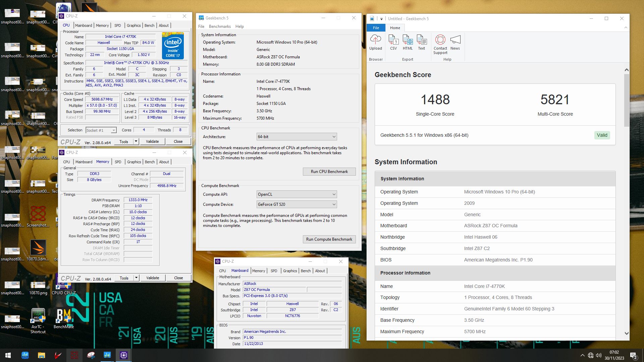Screen dimensions: 644x362
Task: Click Validate in the CPU-Z Memory window
Action: (153, 278)
